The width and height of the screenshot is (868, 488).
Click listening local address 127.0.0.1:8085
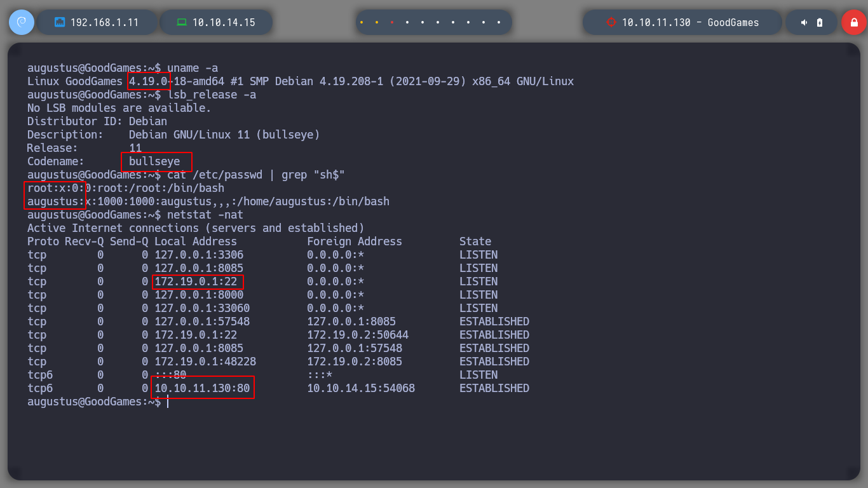point(199,268)
